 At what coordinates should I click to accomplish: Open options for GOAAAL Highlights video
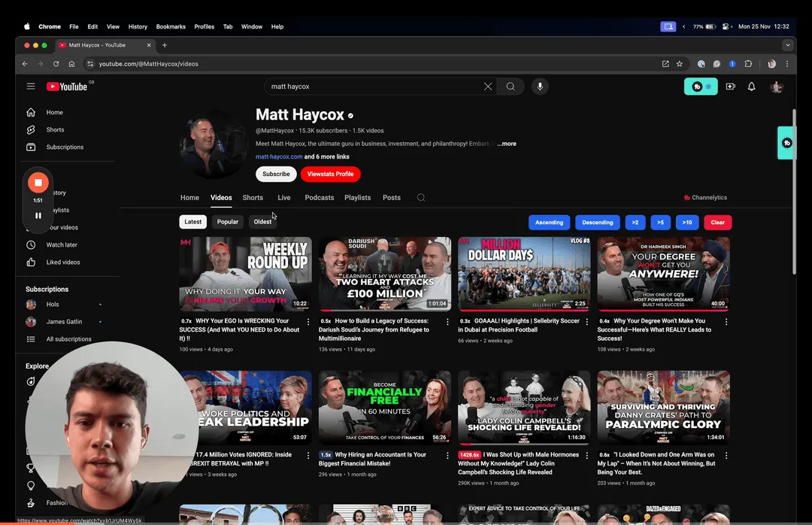pos(586,322)
